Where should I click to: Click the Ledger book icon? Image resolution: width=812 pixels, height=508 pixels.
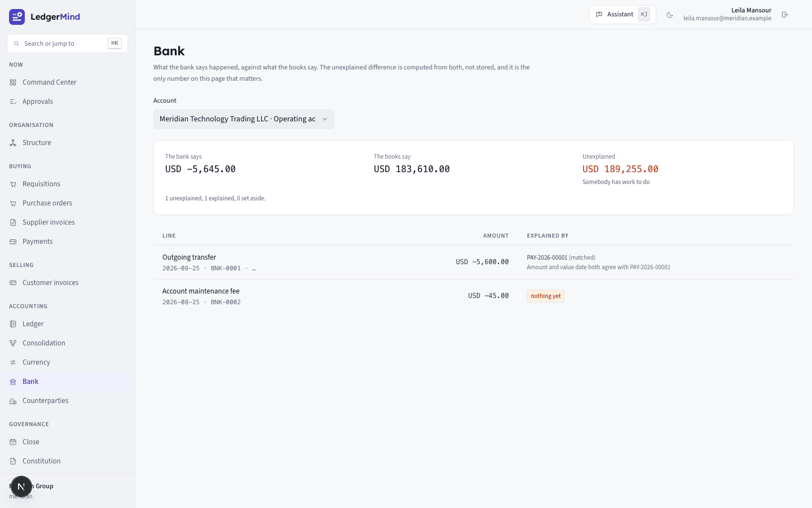point(13,324)
